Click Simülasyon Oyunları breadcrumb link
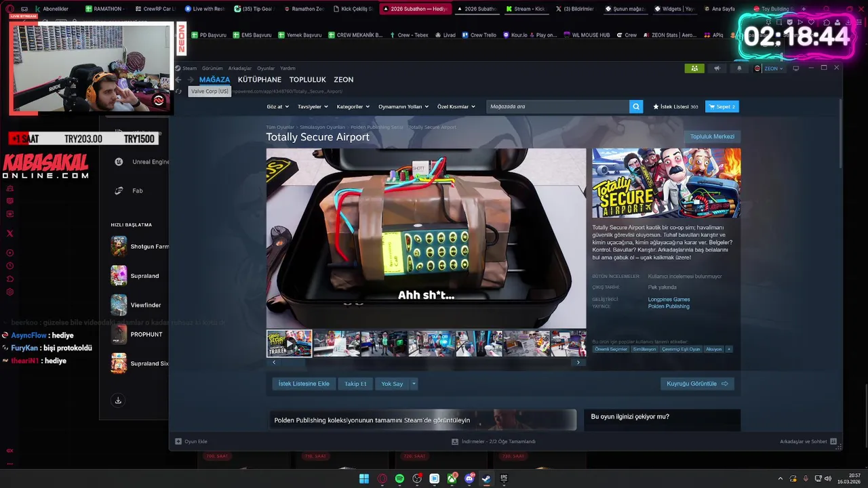 click(x=322, y=127)
